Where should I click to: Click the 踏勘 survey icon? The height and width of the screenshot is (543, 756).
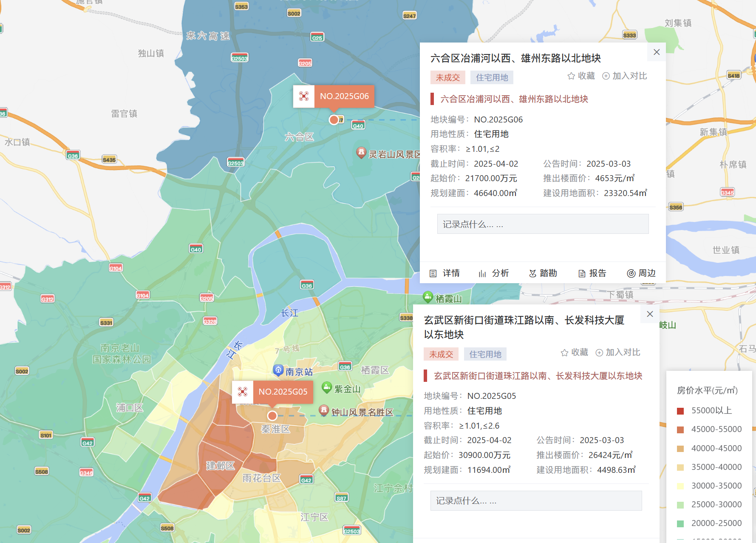543,273
